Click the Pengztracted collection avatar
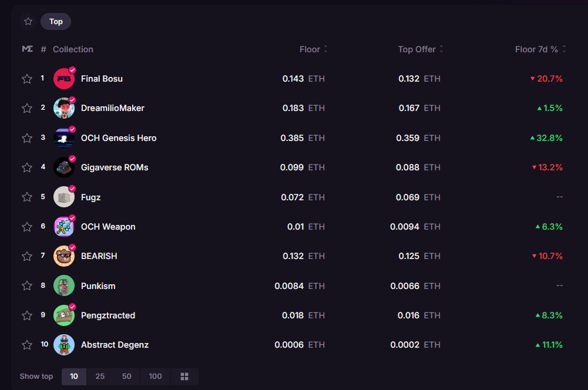 pyautogui.click(x=63, y=315)
